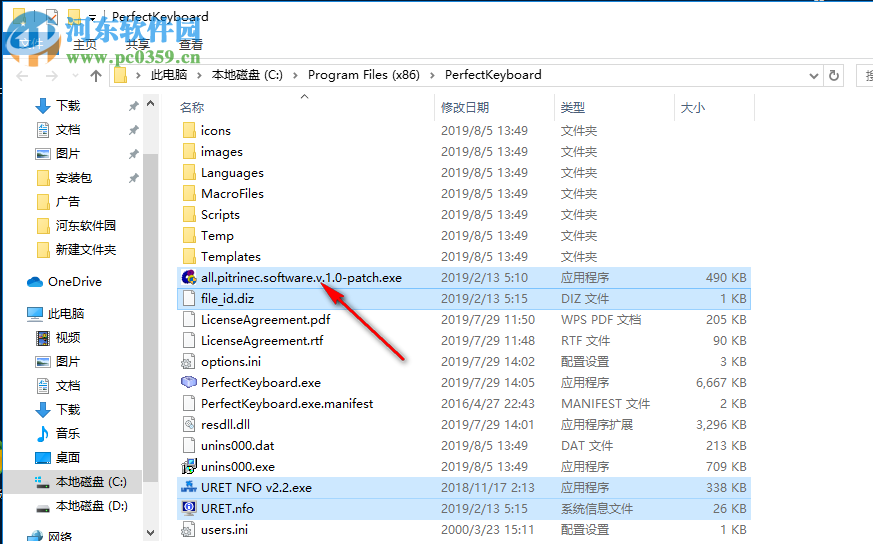Click the all.pitrinec.software patch exe icon
The width and height of the screenshot is (873, 544).
click(189, 277)
